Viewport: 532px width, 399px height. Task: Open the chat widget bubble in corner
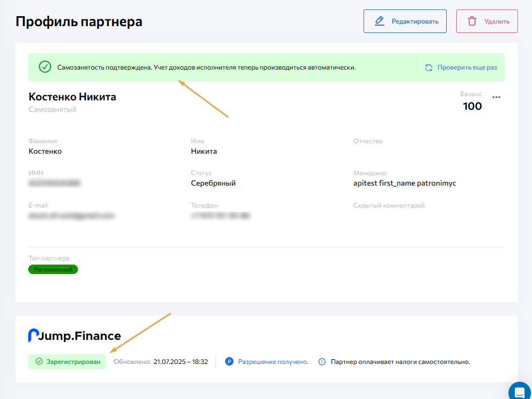click(519, 392)
